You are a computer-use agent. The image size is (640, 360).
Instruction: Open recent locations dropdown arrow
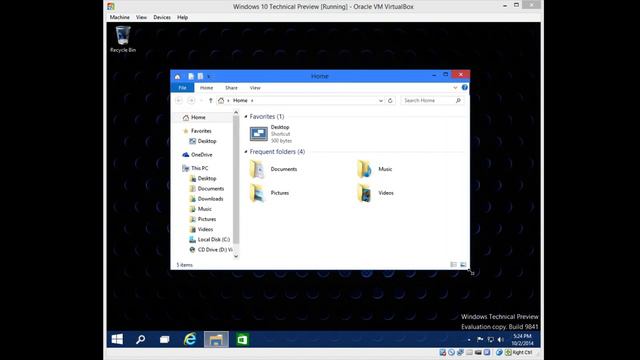(201, 100)
